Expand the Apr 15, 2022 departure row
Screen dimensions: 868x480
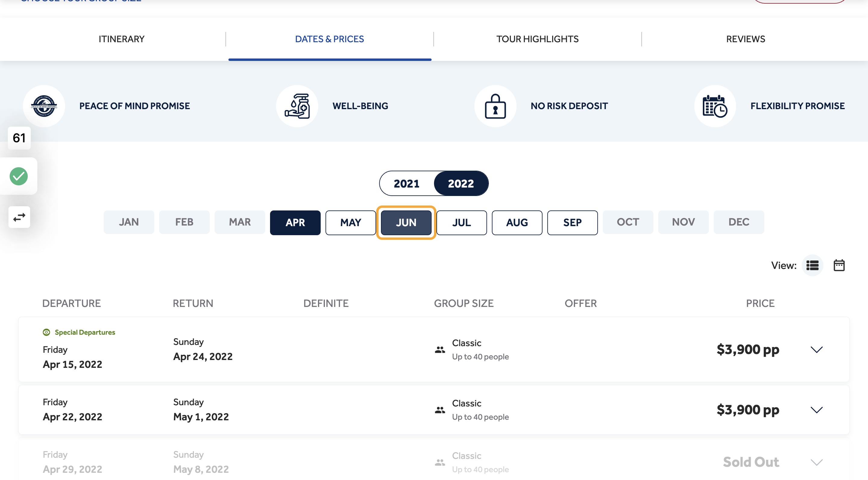(x=816, y=349)
